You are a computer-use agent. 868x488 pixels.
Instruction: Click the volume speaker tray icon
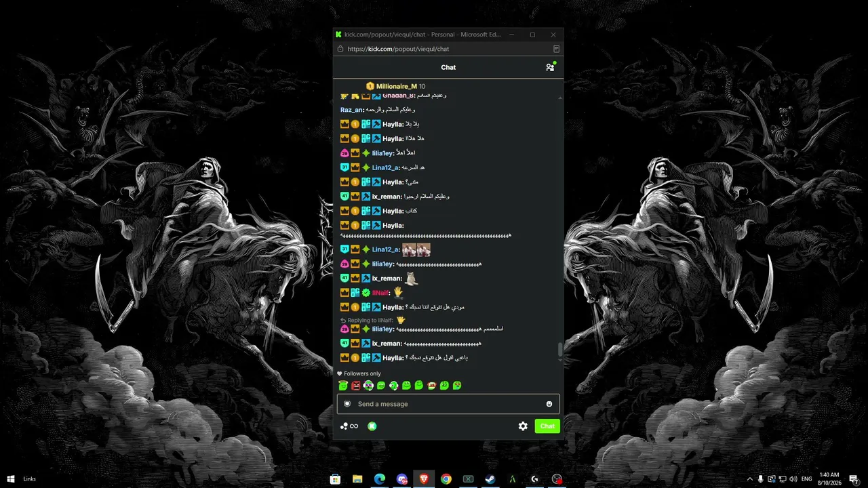click(793, 479)
